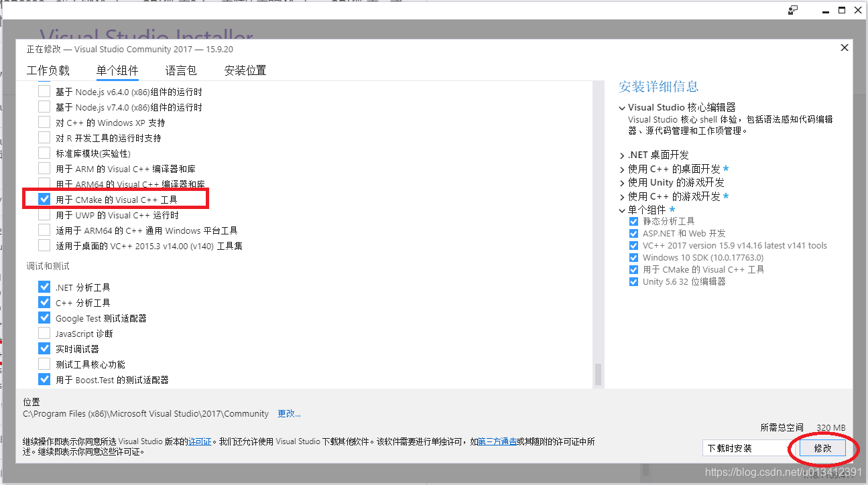Click the 修改 button
Viewport: 868px width, 485px height.
click(822, 448)
